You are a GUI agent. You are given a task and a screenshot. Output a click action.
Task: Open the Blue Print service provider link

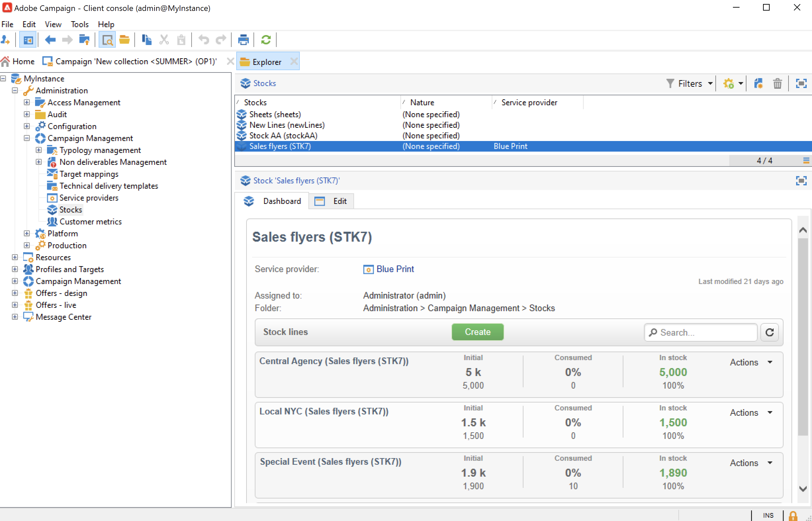[x=395, y=269]
